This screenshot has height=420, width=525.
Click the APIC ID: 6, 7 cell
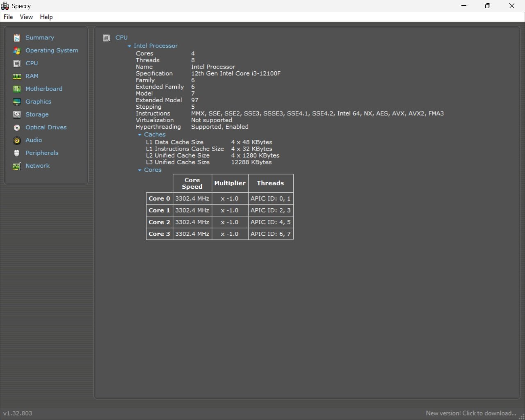[x=270, y=234]
